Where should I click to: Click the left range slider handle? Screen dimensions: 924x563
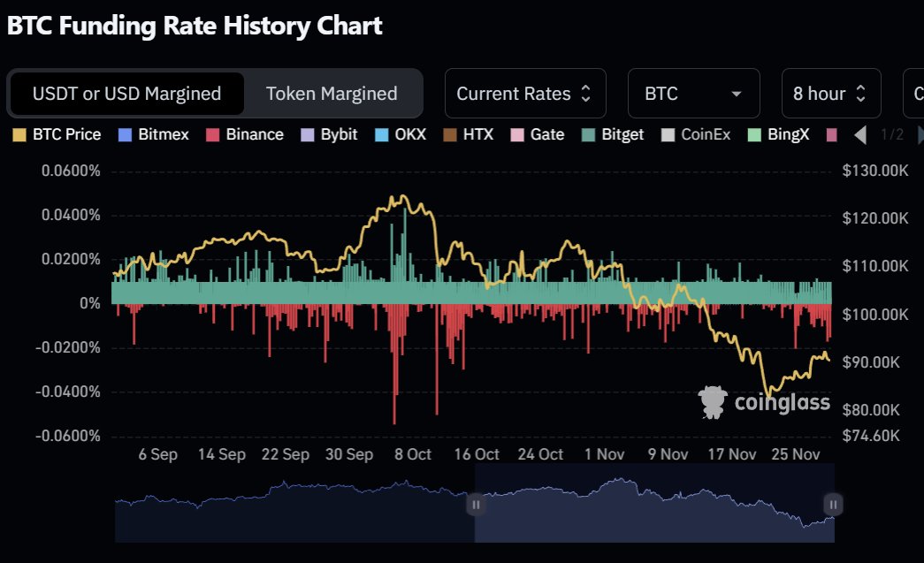tap(476, 505)
